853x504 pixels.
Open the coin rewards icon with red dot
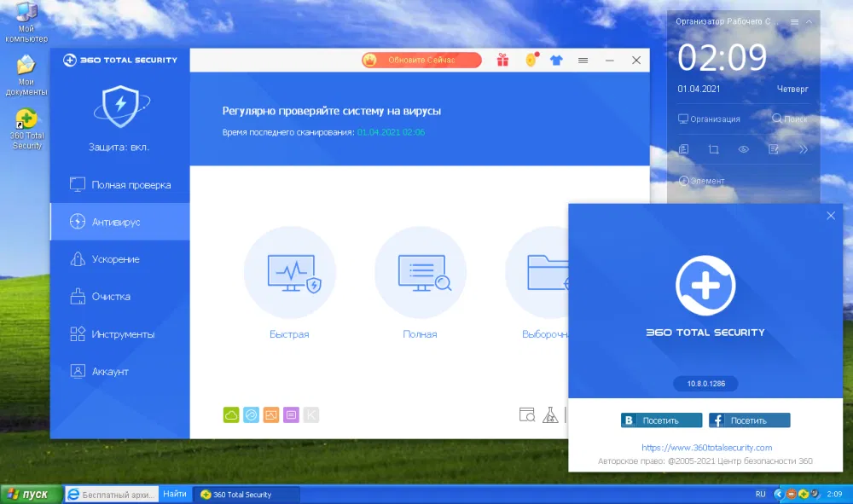(x=531, y=59)
